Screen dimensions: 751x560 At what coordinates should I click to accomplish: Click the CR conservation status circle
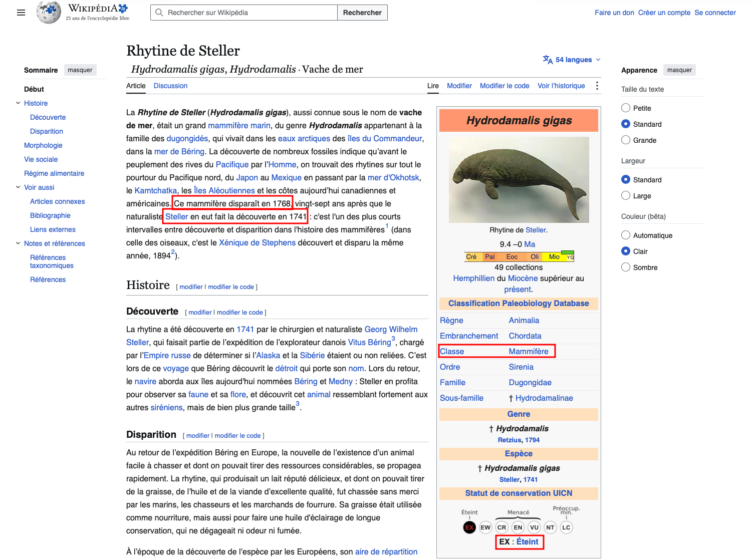(x=502, y=527)
